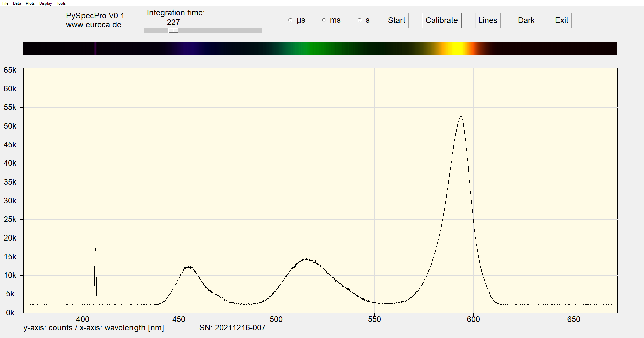Open the Data menu
Image resolution: width=644 pixels, height=338 pixels.
[17, 3]
